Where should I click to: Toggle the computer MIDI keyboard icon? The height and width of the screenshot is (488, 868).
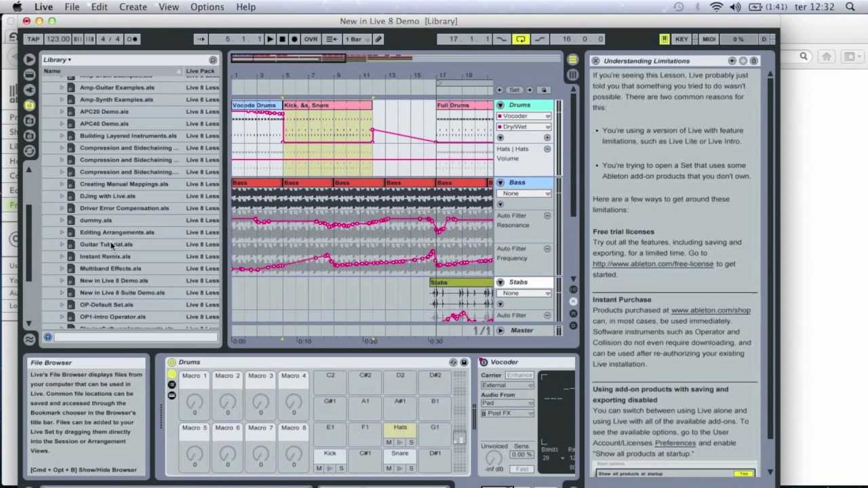[665, 39]
